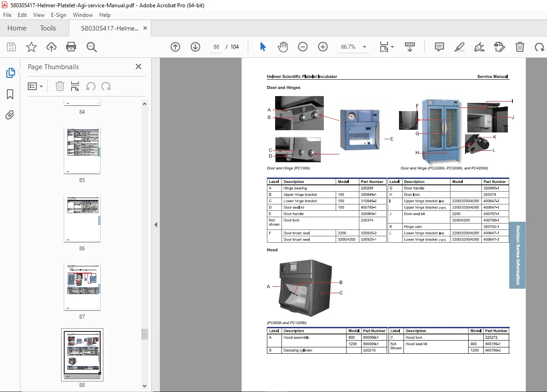Image resolution: width=547 pixels, height=392 pixels.
Task: Open the Bookmarks sidebar panel
Action: (10, 94)
